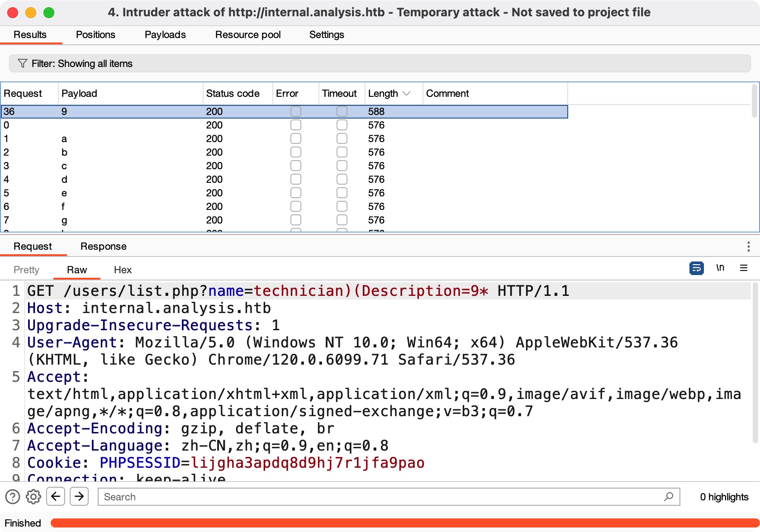Click the Accept-Language header line
This screenshot has height=532, width=760.
click(x=208, y=446)
